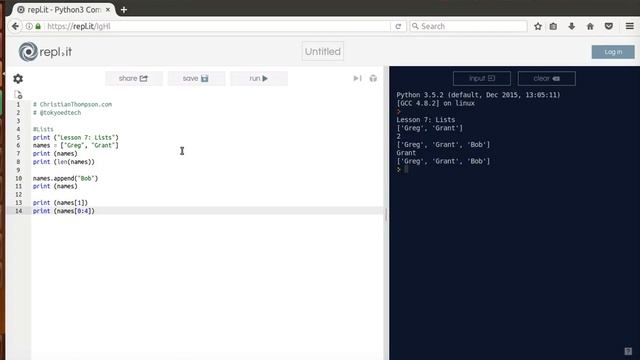Click the Python 3.5.2 version line in the console
Image resolution: width=640 pixels, height=360 pixels.
click(x=478, y=95)
